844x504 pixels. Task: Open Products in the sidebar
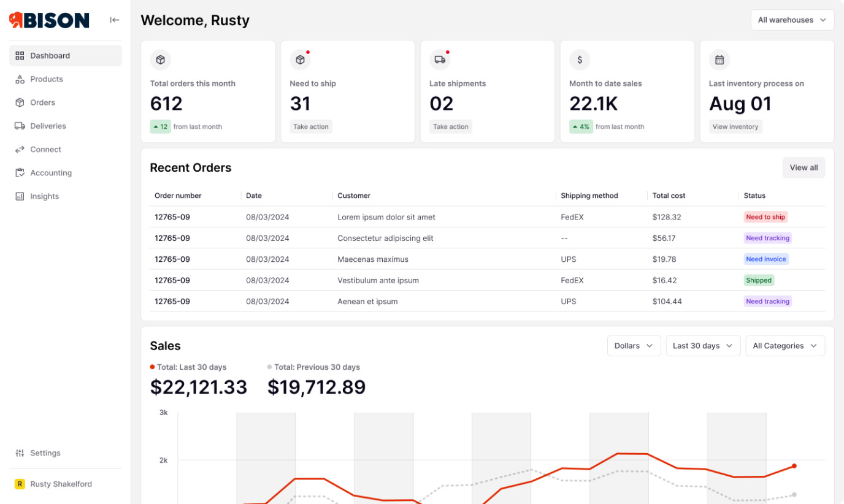click(x=66, y=79)
